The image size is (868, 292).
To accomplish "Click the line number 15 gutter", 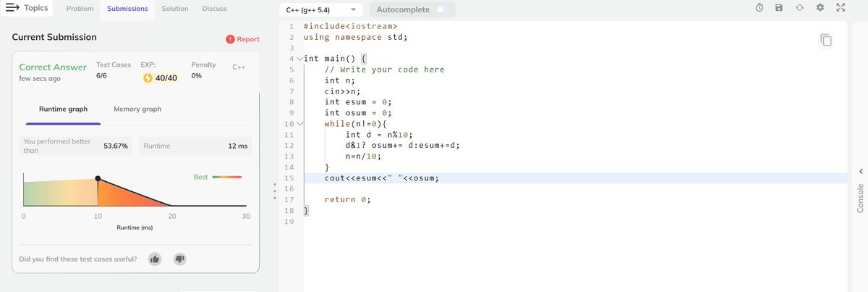I will 290,178.
